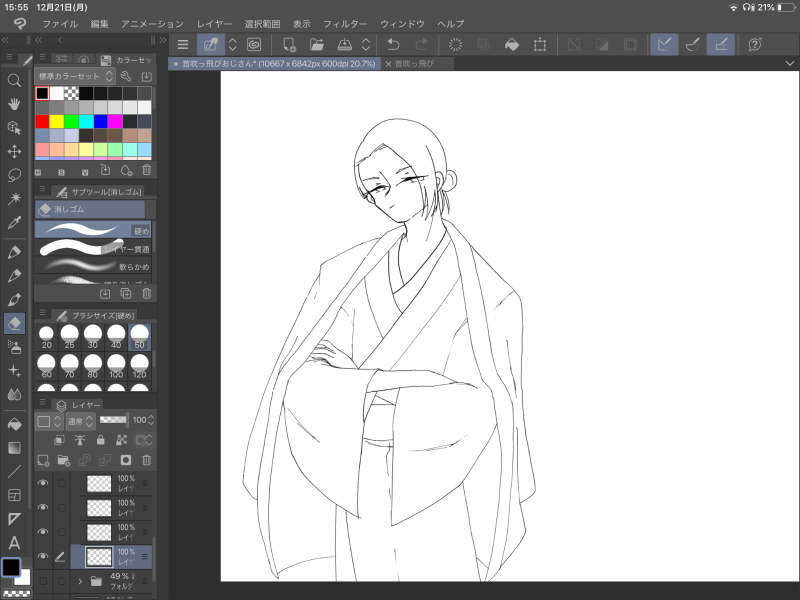Click layer opacity 100 stepper arrows
This screenshot has height=600, width=800.
coord(151,420)
